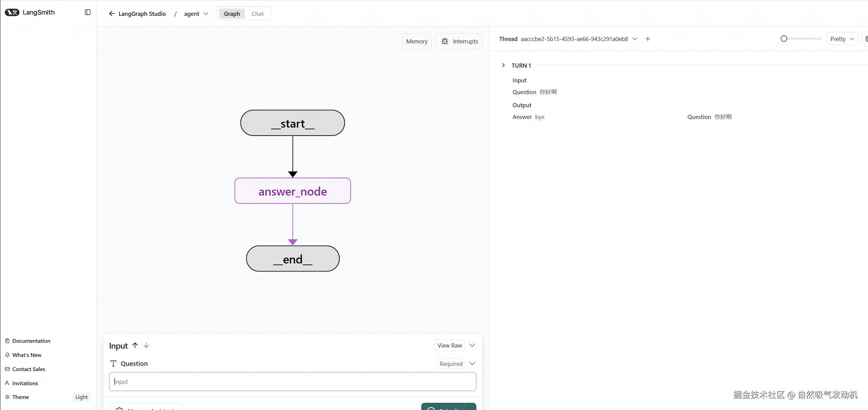868x410 pixels.
Task: Switch to Chat view mode
Action: [x=257, y=14]
